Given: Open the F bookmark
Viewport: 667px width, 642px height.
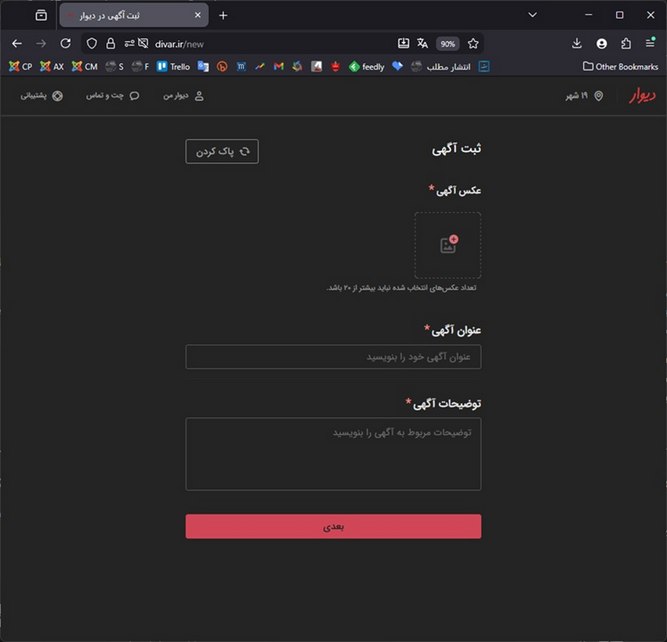Looking at the screenshot, I should coord(140,66).
